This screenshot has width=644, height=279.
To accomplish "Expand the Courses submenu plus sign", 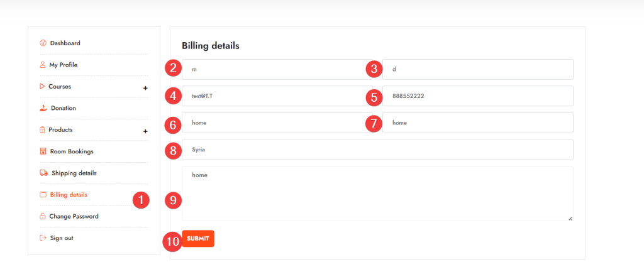I will click(x=145, y=88).
